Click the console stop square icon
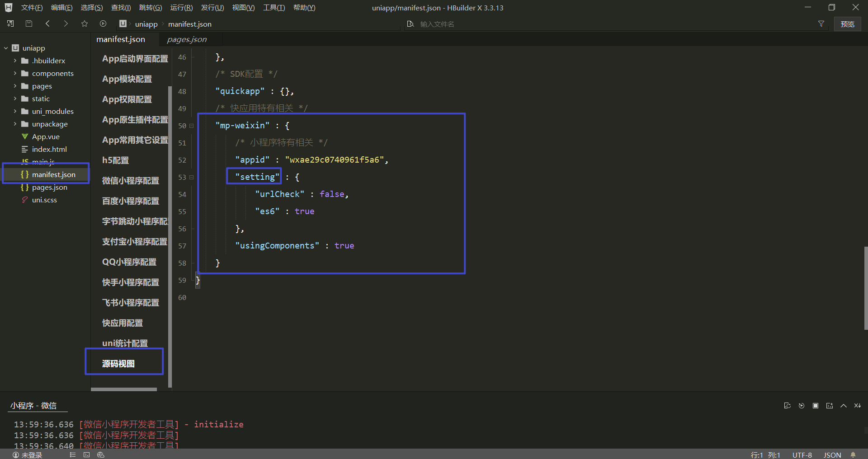Viewport: 868px width, 459px height. 816,406
